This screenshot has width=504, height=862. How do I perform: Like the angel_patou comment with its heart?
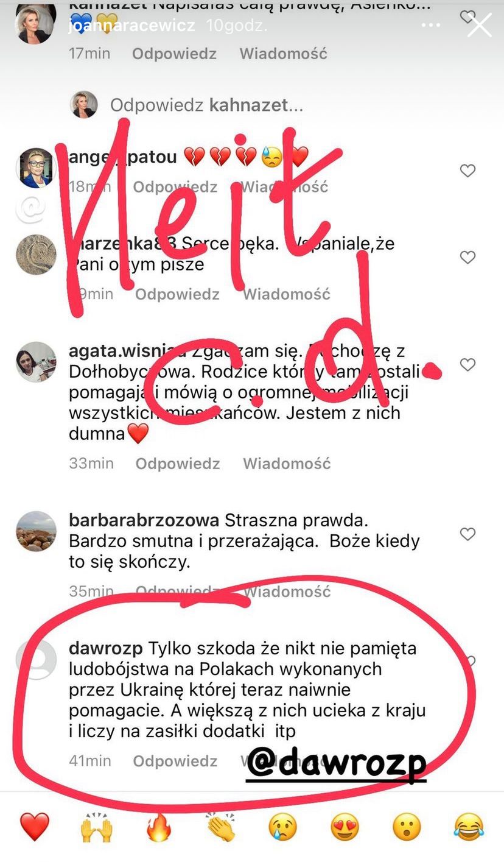(x=467, y=171)
